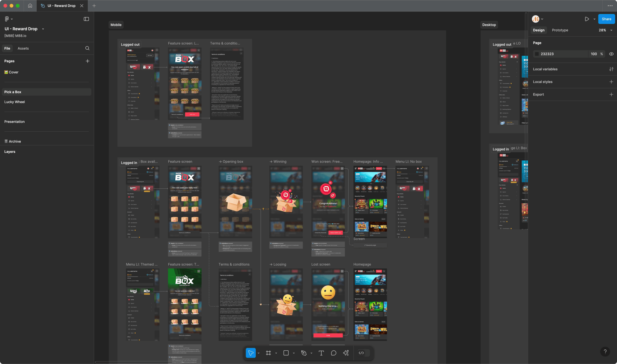Click the blue Share button
The width and height of the screenshot is (617, 364).
click(606, 19)
